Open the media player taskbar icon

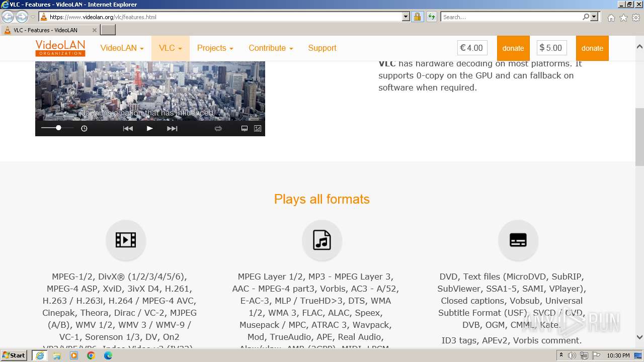click(x=74, y=355)
